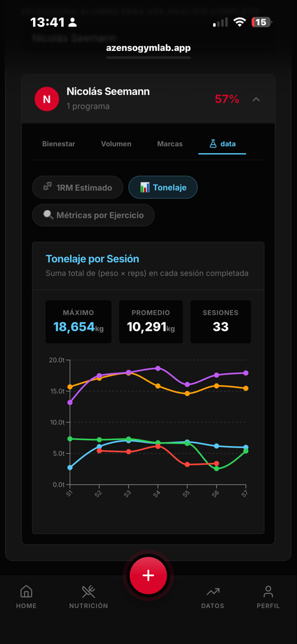Switch to the Bienestar tab
Screen dimensions: 297x644
pyautogui.click(x=59, y=144)
